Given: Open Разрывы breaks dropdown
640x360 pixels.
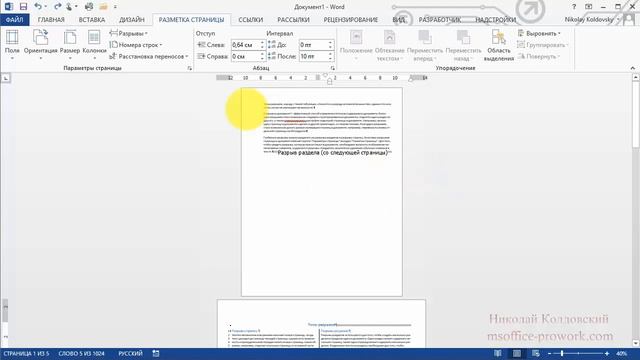Looking at the screenshot, I should click(129, 33).
